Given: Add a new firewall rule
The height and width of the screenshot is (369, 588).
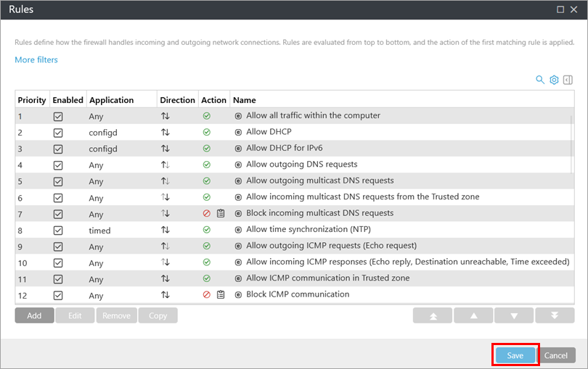Looking at the screenshot, I should pyautogui.click(x=34, y=316).
